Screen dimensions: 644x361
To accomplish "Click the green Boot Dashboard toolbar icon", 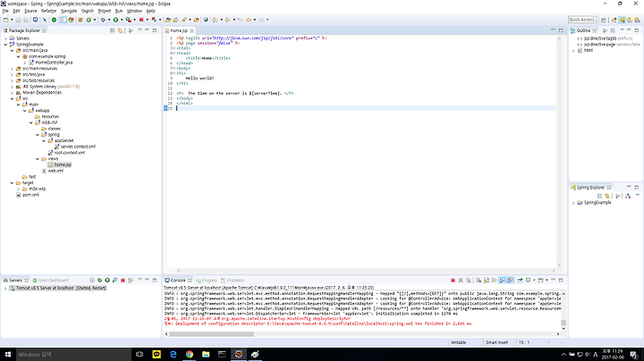I will pyautogui.click(x=54, y=20).
